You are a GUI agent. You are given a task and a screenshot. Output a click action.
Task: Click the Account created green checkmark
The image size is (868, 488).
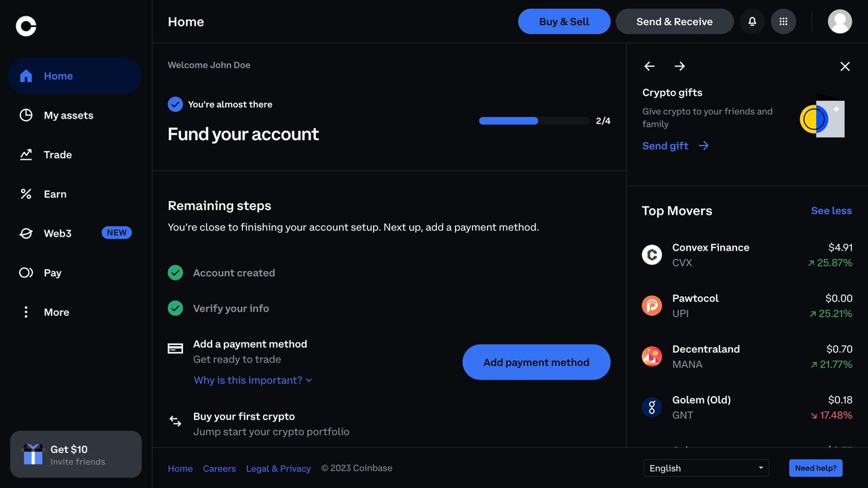click(x=176, y=272)
